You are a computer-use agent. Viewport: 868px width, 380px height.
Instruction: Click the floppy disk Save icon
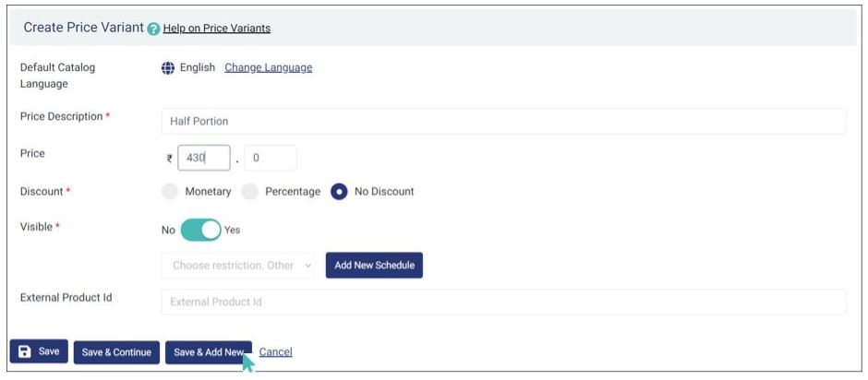coord(25,351)
